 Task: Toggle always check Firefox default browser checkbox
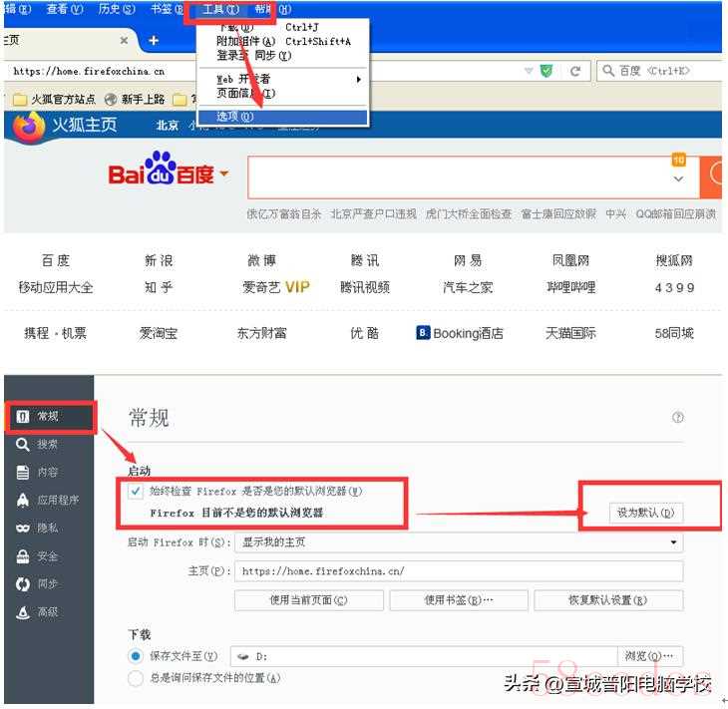point(136,492)
